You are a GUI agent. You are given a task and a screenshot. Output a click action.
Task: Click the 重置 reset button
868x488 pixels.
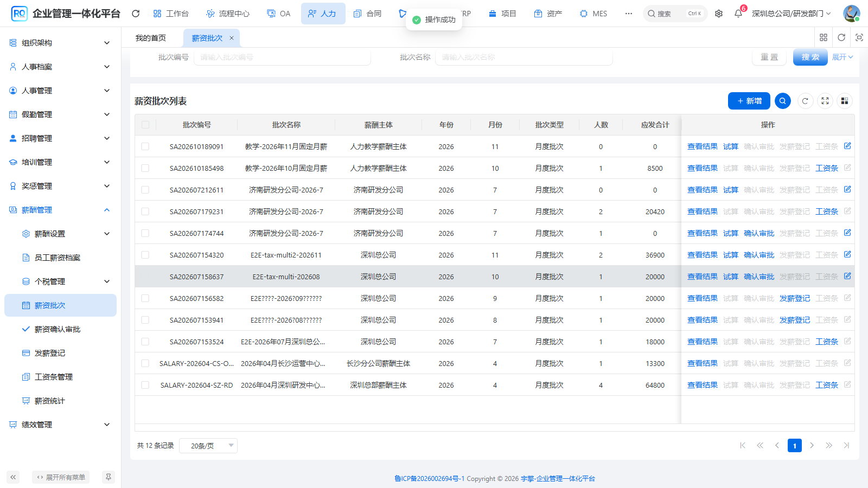pos(769,57)
